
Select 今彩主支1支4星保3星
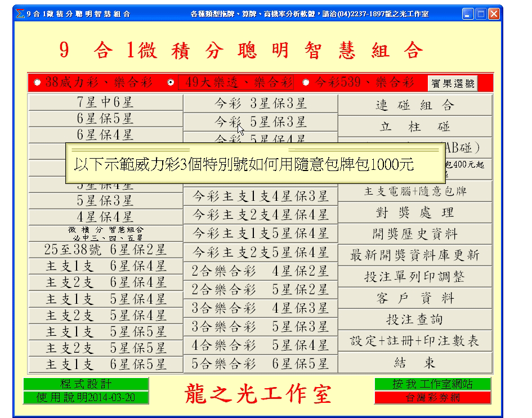(261, 196)
